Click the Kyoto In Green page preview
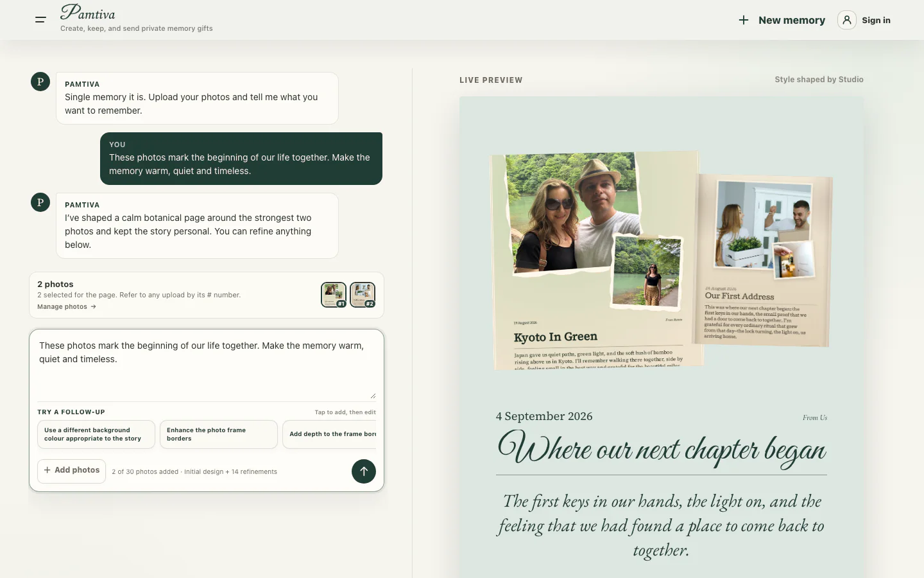Image resolution: width=924 pixels, height=578 pixels. (x=595, y=261)
